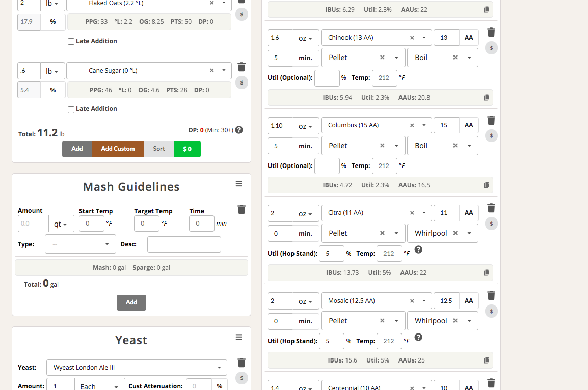588x390 pixels.
Task: Open cost for Cane Sugar fermentable
Action: [x=242, y=82]
